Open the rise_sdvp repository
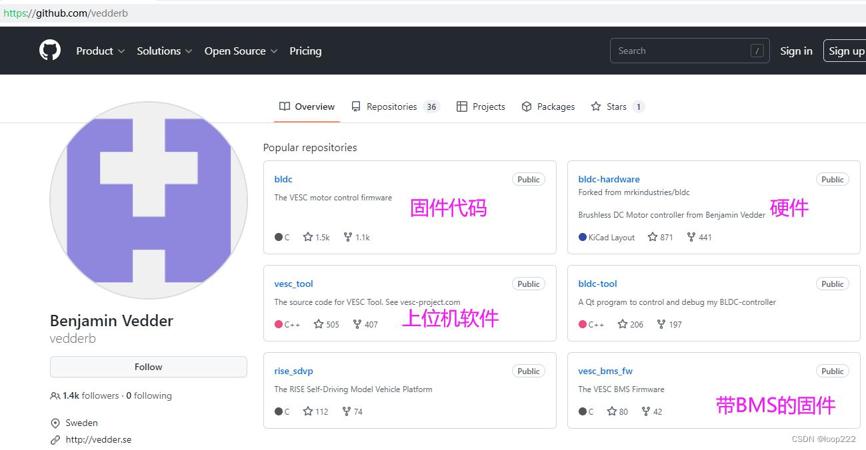Viewport: 866px width, 450px height. (x=293, y=371)
